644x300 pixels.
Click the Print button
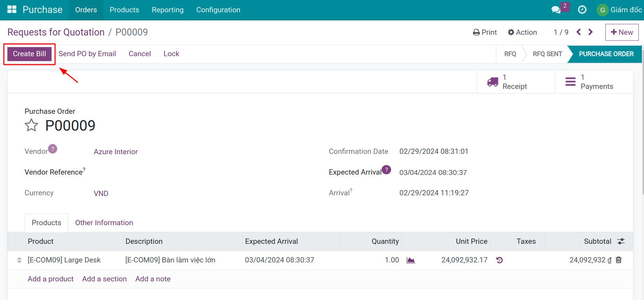[485, 32]
